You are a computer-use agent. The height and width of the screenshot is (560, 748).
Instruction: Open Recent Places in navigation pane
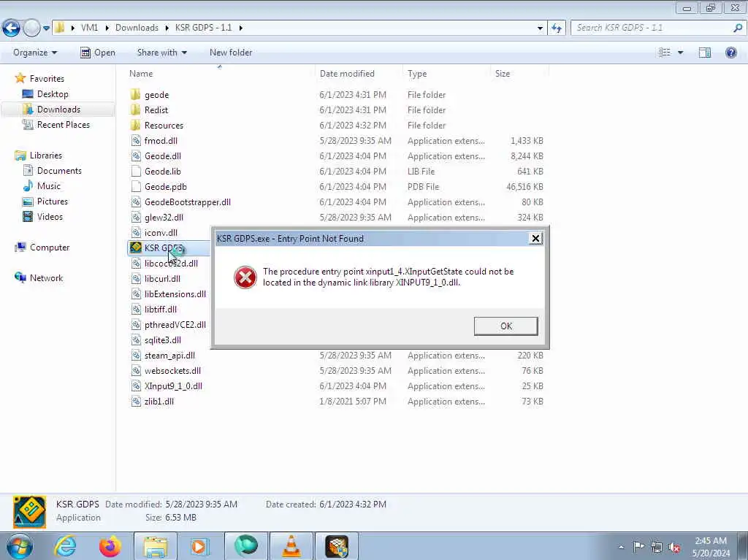coord(64,125)
